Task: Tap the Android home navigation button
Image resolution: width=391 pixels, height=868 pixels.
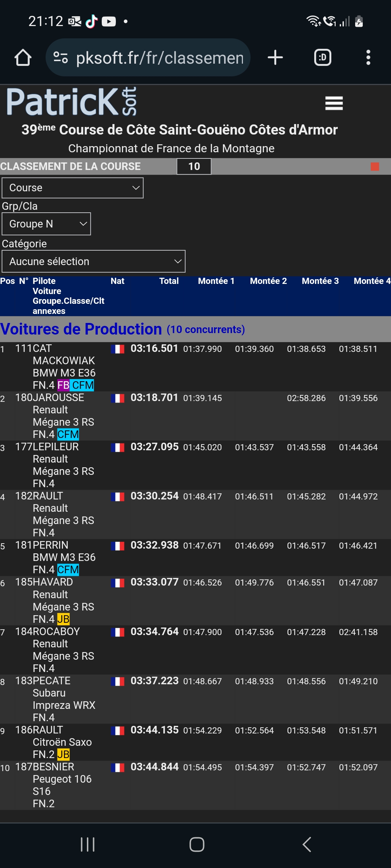Action: [197, 844]
